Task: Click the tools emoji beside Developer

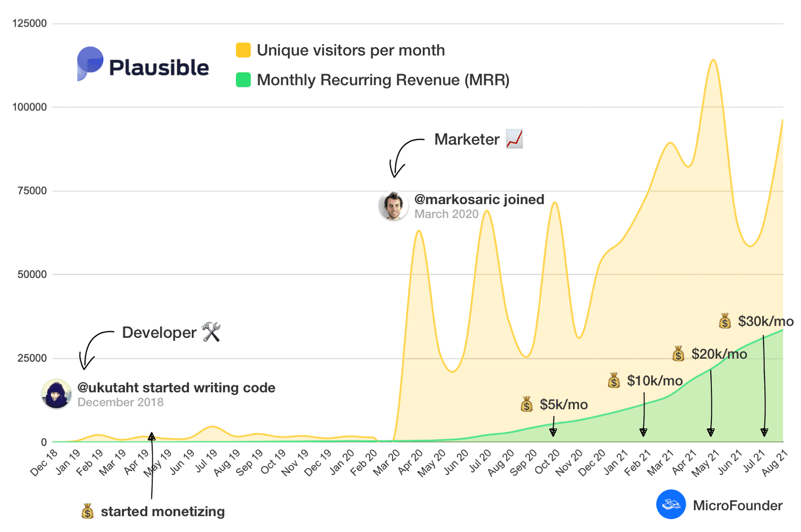Action: (x=211, y=332)
